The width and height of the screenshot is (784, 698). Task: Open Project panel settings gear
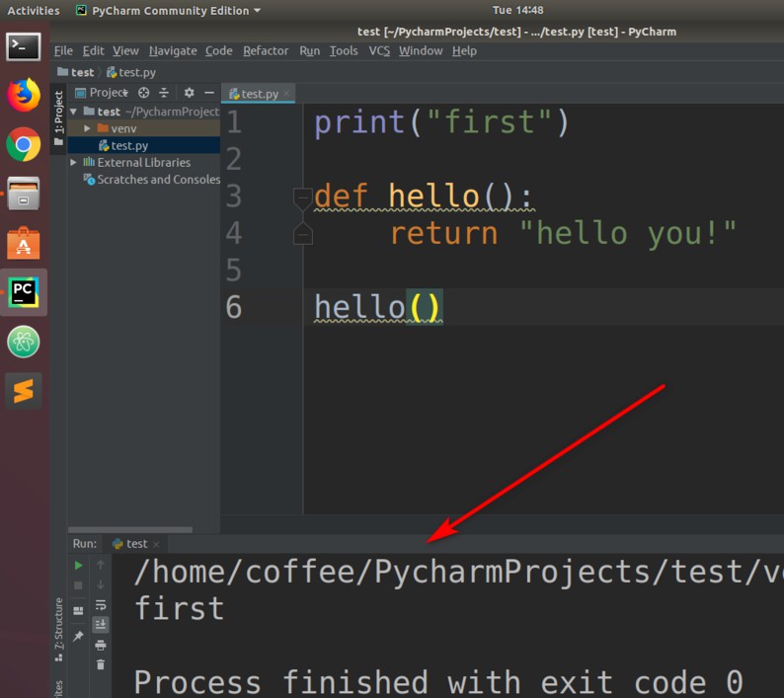click(189, 93)
